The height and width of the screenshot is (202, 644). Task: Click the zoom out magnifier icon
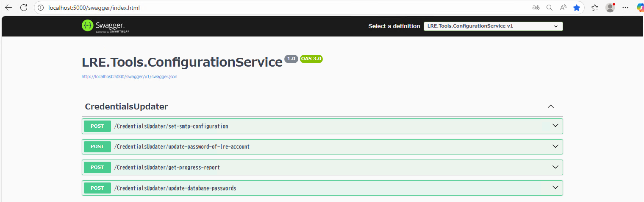(550, 8)
